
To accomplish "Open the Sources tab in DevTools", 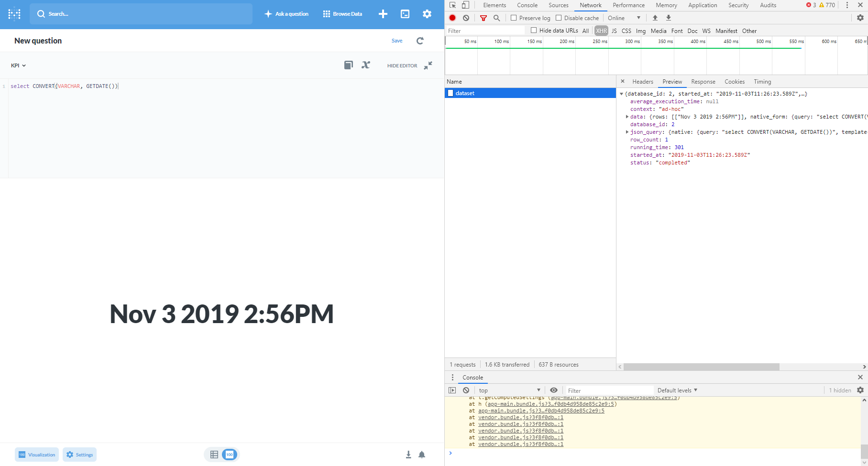I will (558, 5).
